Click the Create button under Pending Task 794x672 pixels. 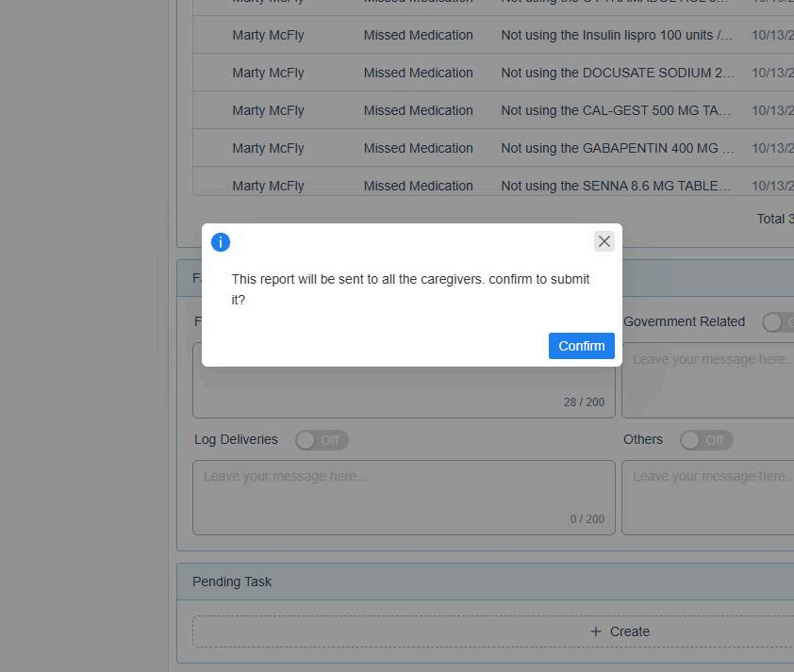(x=619, y=631)
